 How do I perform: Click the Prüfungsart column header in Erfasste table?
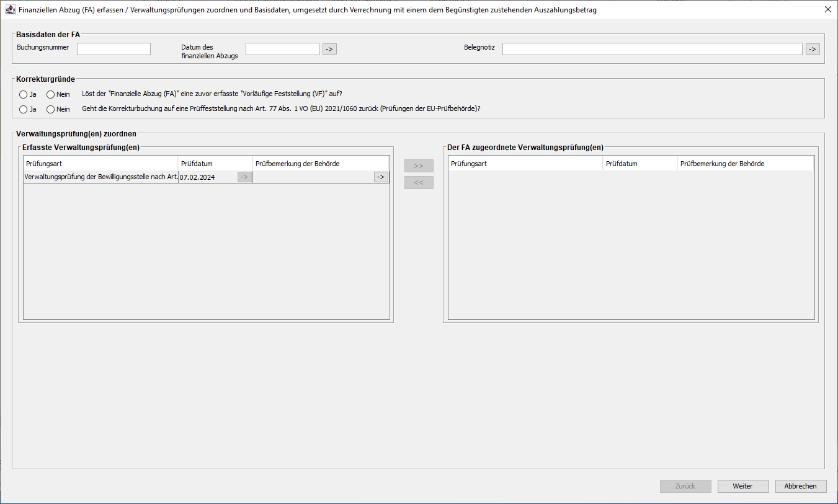tap(100, 164)
